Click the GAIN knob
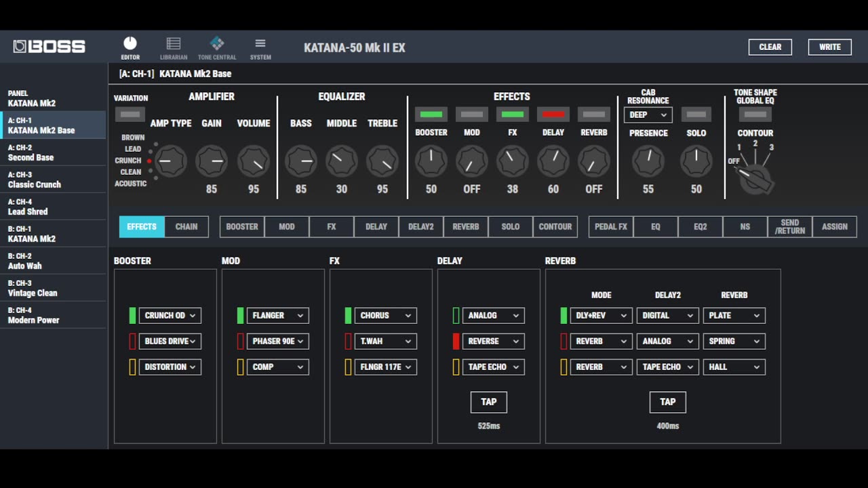The image size is (868, 488). pyautogui.click(x=212, y=161)
